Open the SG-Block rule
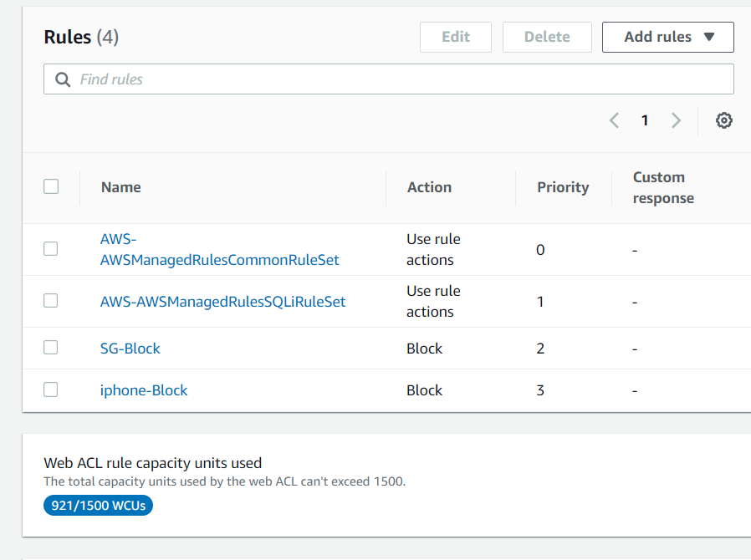The height and width of the screenshot is (560, 751). click(x=130, y=349)
